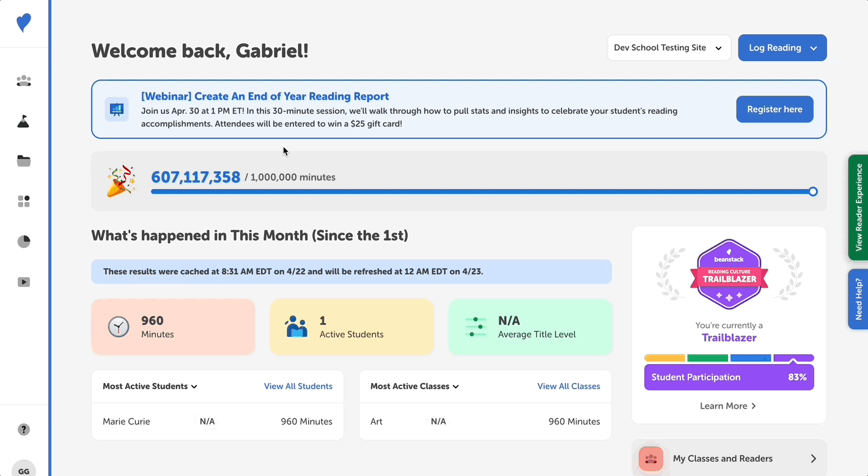
Task: Click the Minutes clock icon in the orange card
Action: click(119, 327)
